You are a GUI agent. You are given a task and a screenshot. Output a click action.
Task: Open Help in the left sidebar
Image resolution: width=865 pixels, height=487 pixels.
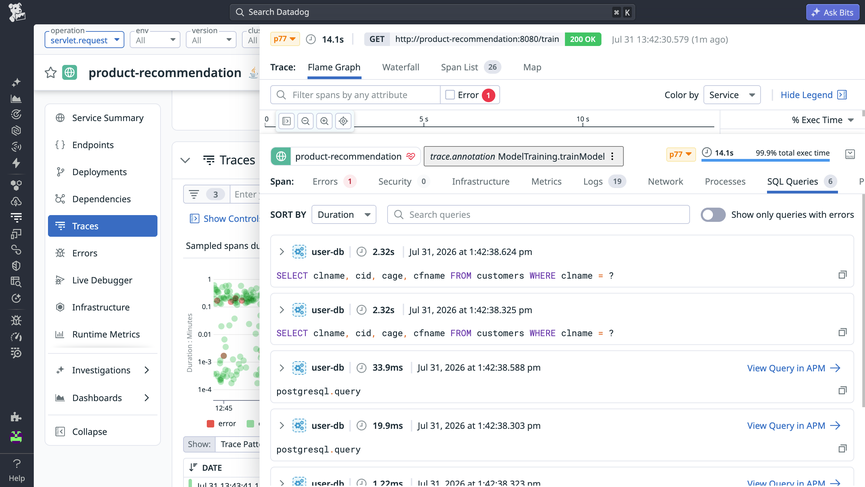pyautogui.click(x=17, y=469)
